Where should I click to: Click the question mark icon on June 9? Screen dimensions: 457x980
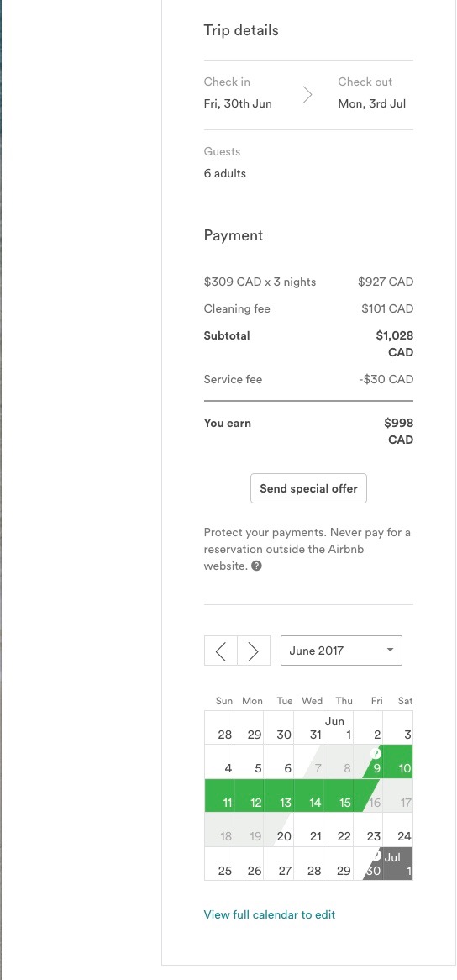tap(376, 754)
